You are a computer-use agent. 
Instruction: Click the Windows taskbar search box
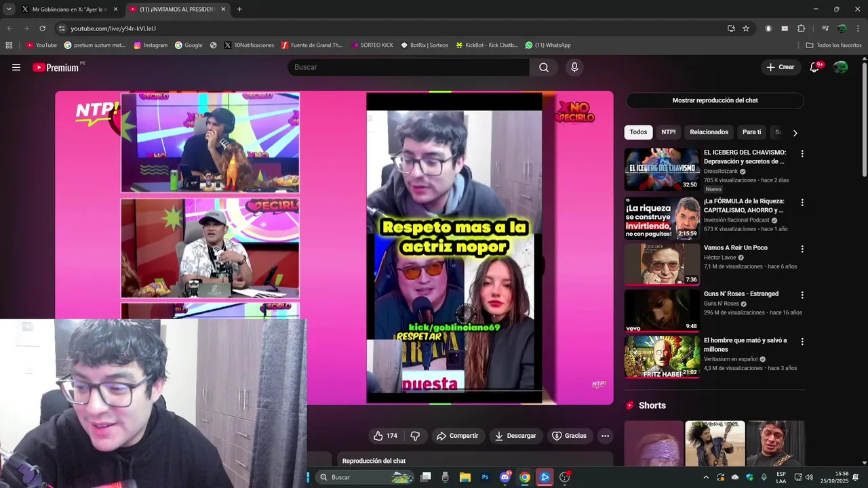coord(366,477)
